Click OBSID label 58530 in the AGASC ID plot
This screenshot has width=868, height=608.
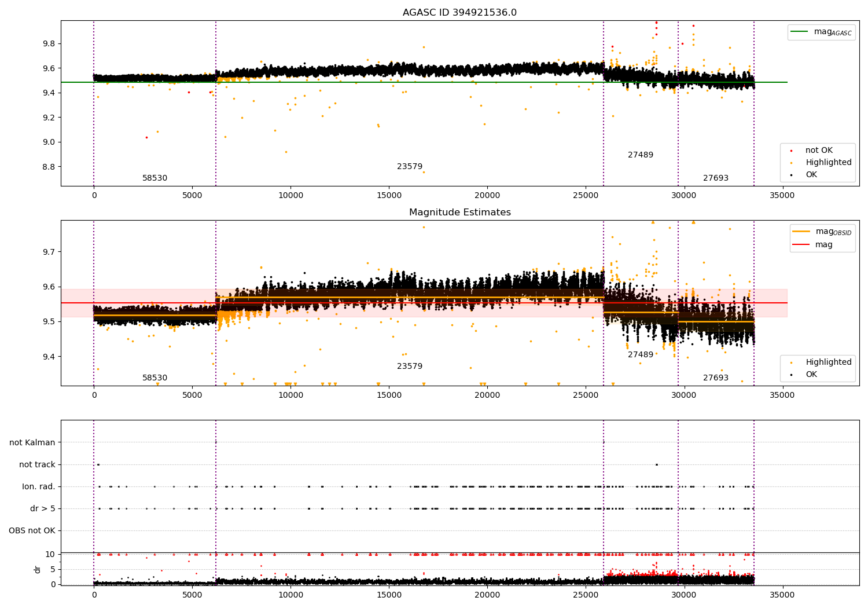click(x=155, y=178)
